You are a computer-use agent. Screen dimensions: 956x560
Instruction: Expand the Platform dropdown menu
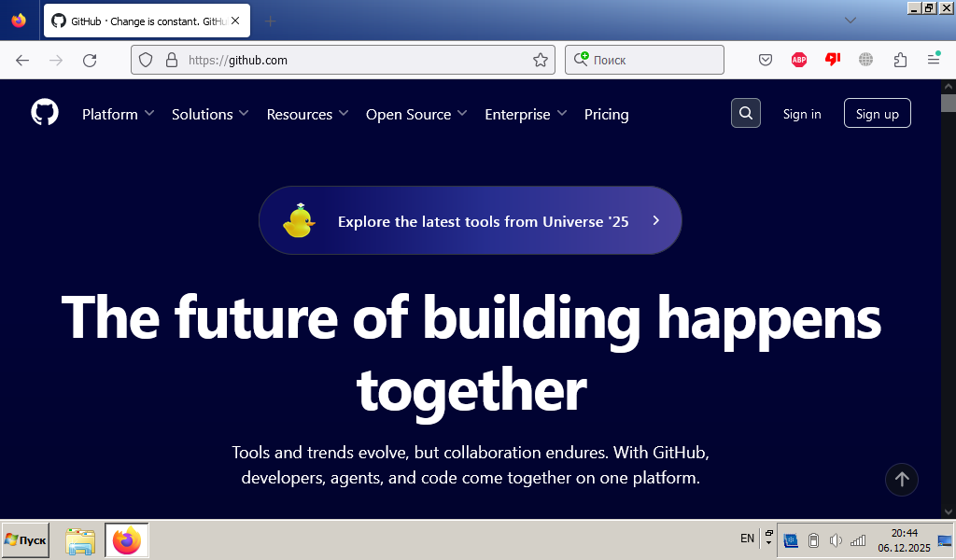click(x=118, y=114)
